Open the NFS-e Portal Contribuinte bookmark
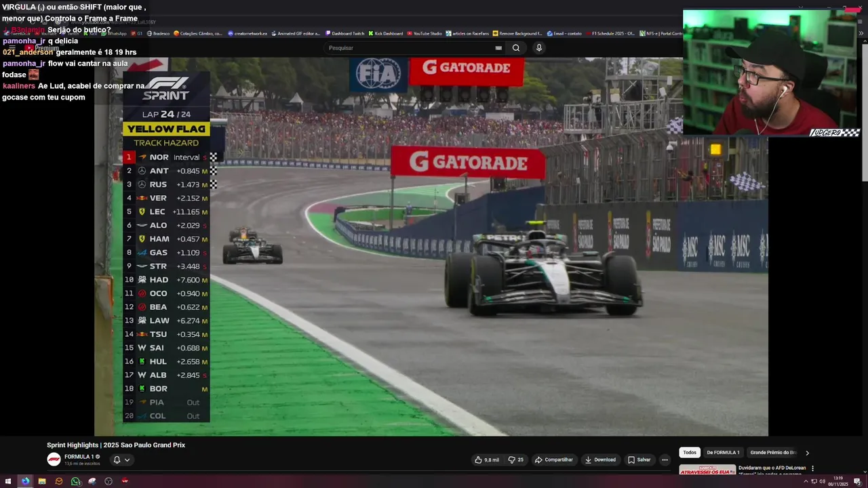Screen dimensions: 868x488 coord(661,33)
